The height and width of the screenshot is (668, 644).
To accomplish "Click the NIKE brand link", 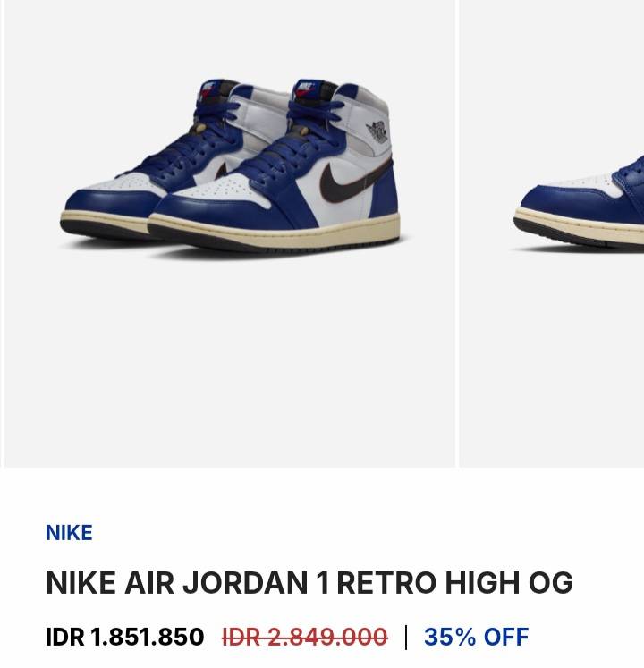I will 69,533.
